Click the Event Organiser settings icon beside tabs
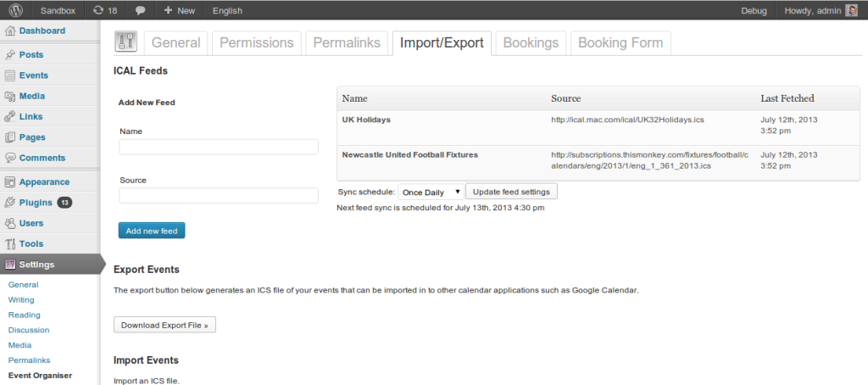868x385 pixels. pos(126,42)
